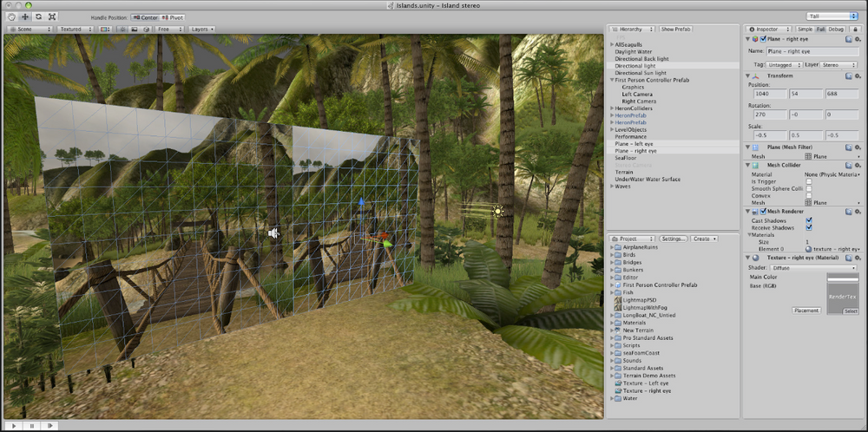The height and width of the screenshot is (432, 868).
Task: Switch Inspector to Simple mode tab
Action: coord(804,29)
